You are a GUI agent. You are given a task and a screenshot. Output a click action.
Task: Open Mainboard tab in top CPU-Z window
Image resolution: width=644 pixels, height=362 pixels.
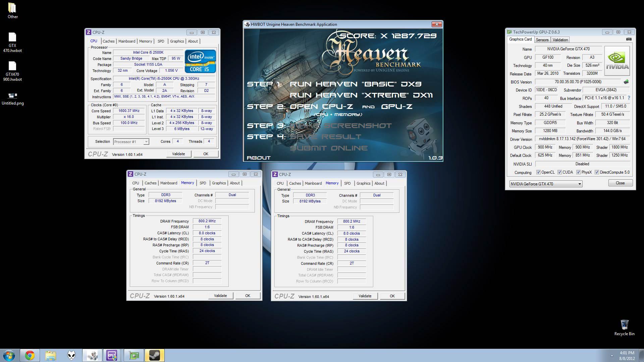click(127, 41)
